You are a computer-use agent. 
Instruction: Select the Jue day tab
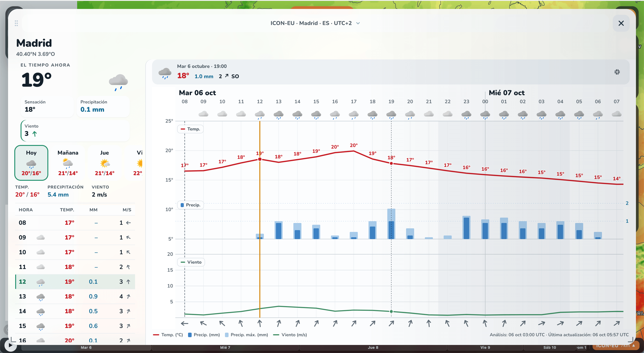(x=104, y=163)
